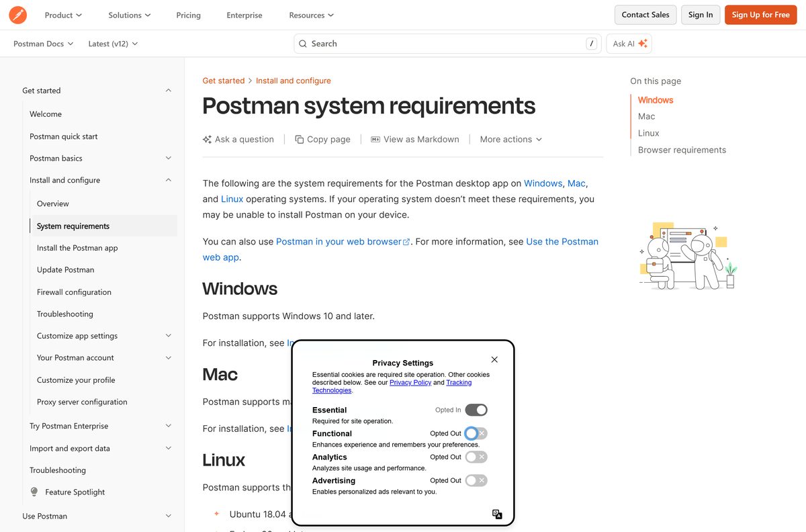Viewport: 806px width, 532px height.
Task: Jump to Linux in On this page
Action: [649, 133]
